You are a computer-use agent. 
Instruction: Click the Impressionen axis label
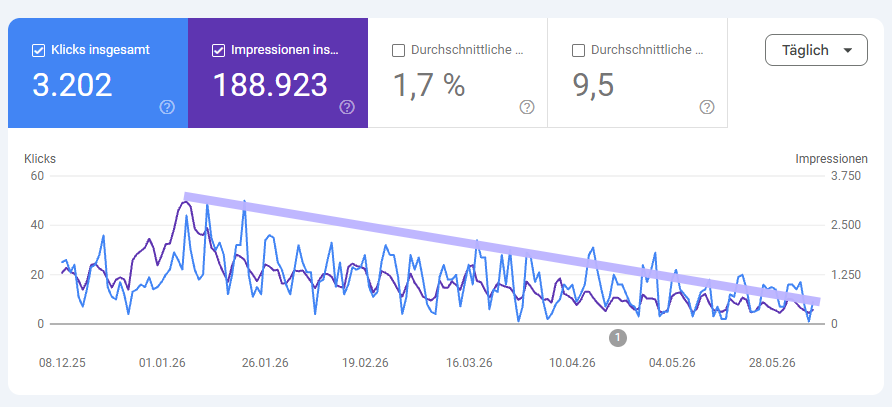[x=832, y=159]
